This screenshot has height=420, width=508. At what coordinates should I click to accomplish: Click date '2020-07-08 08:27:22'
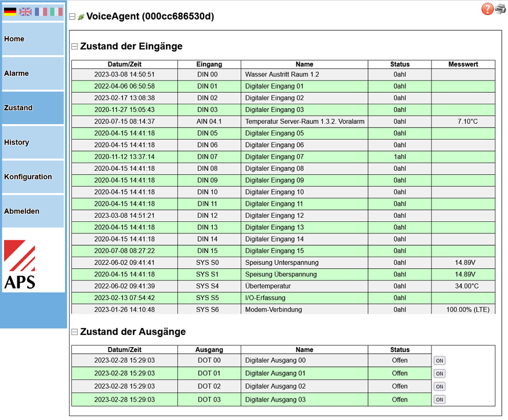click(125, 251)
